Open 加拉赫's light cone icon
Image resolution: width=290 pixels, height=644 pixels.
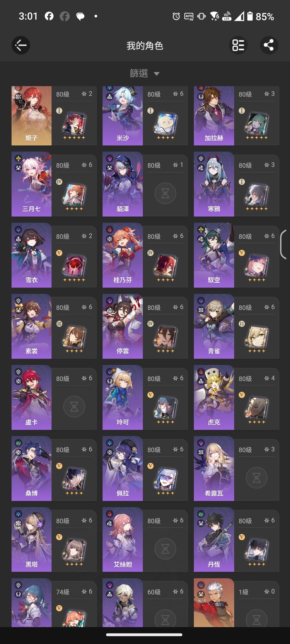pos(257,124)
